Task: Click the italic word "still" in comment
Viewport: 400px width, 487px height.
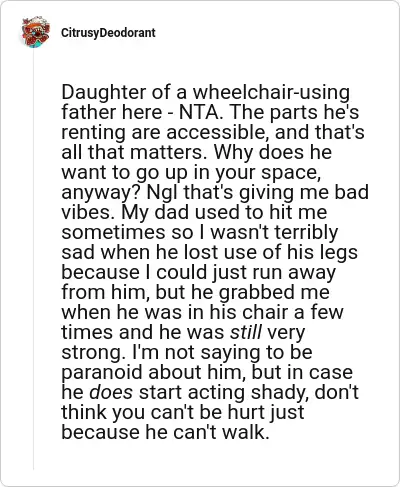Action: 246,332
